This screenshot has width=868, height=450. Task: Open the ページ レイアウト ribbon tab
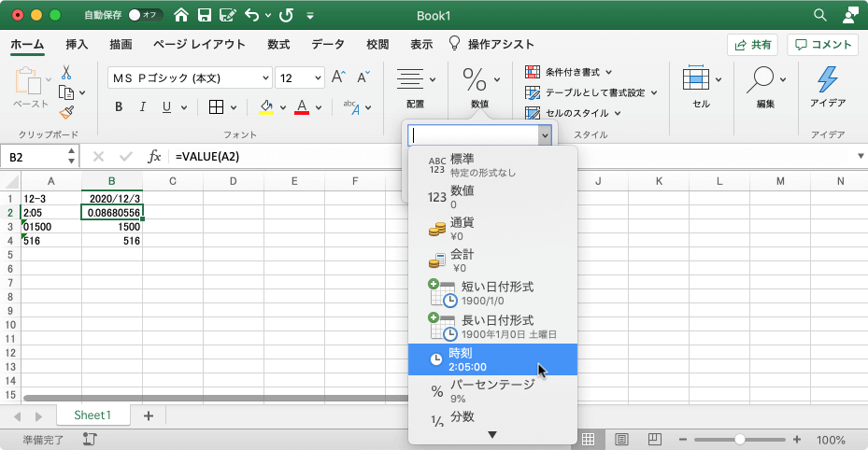199,44
